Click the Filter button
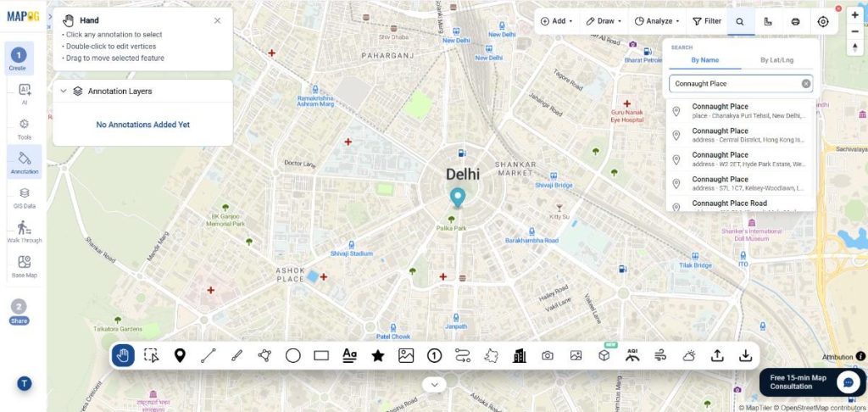Viewport: 868px width, 412px height. pyautogui.click(x=707, y=21)
